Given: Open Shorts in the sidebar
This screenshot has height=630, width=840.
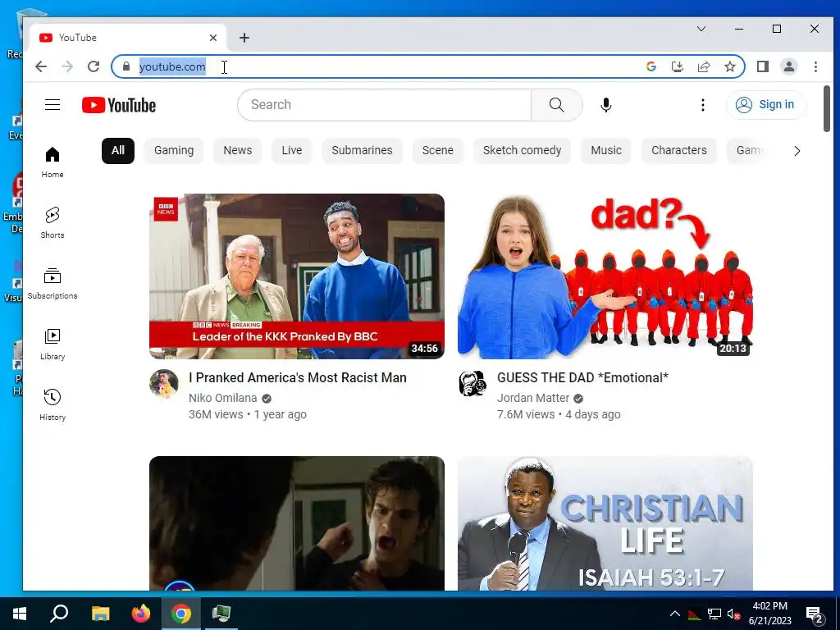Looking at the screenshot, I should (x=52, y=223).
